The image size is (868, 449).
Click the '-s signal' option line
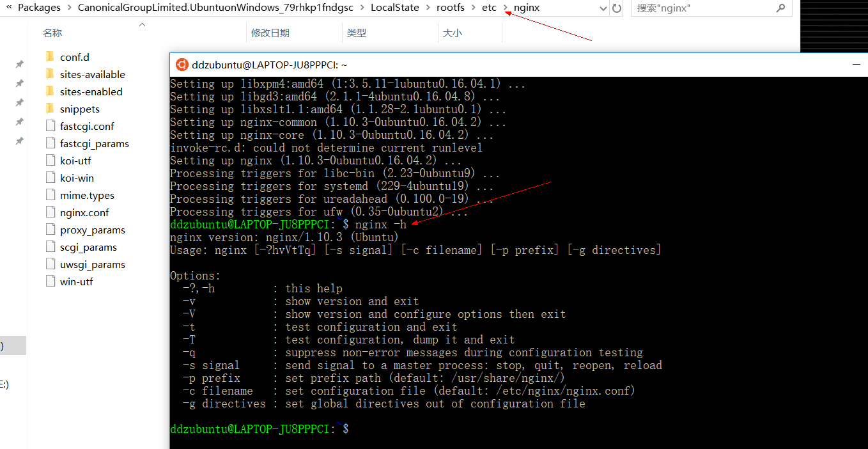click(422, 365)
